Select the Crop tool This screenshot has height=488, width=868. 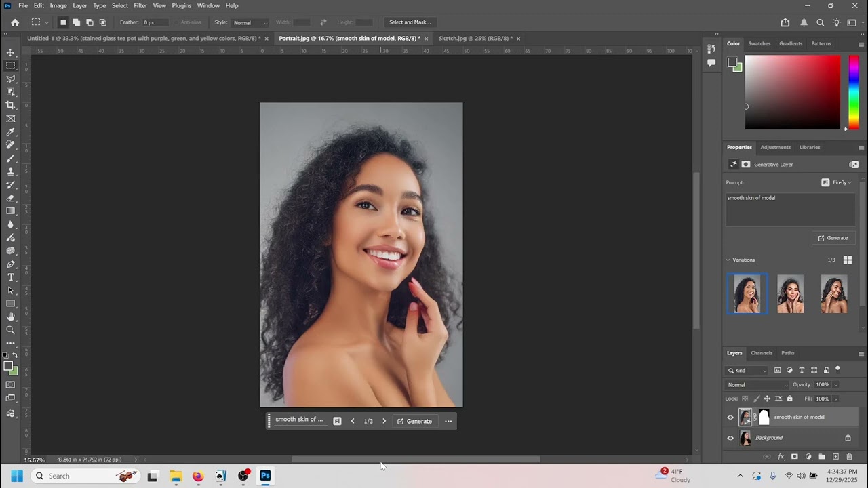coord(10,105)
